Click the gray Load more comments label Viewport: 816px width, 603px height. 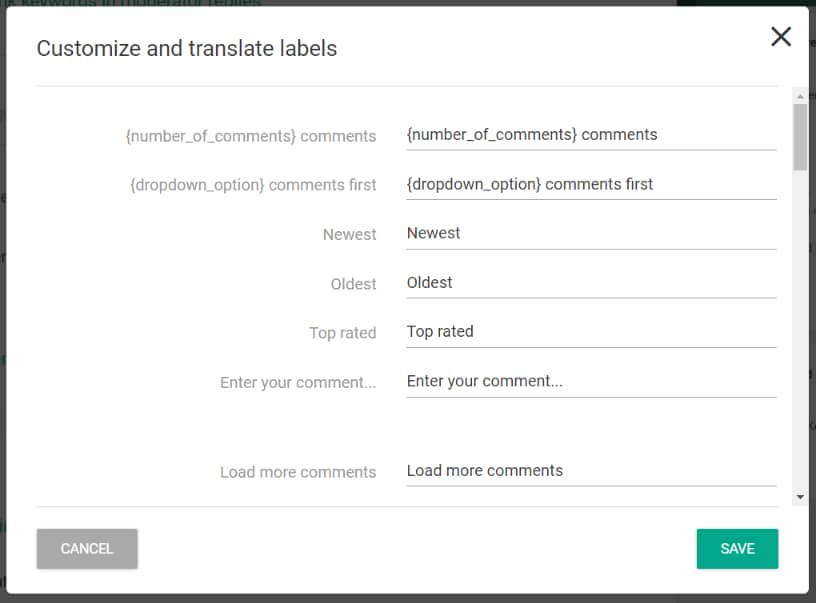tap(298, 472)
